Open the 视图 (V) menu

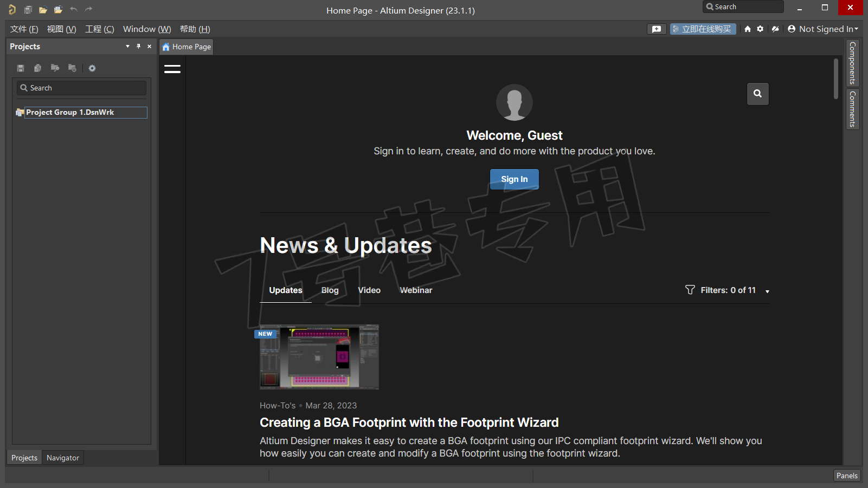tap(61, 29)
